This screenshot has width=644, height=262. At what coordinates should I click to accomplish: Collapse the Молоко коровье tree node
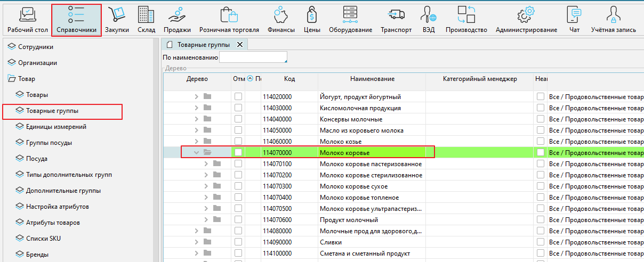pos(196,153)
